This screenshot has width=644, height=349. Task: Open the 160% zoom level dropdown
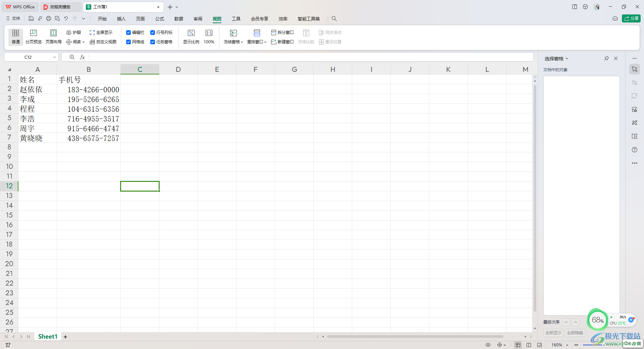pyautogui.click(x=567, y=345)
